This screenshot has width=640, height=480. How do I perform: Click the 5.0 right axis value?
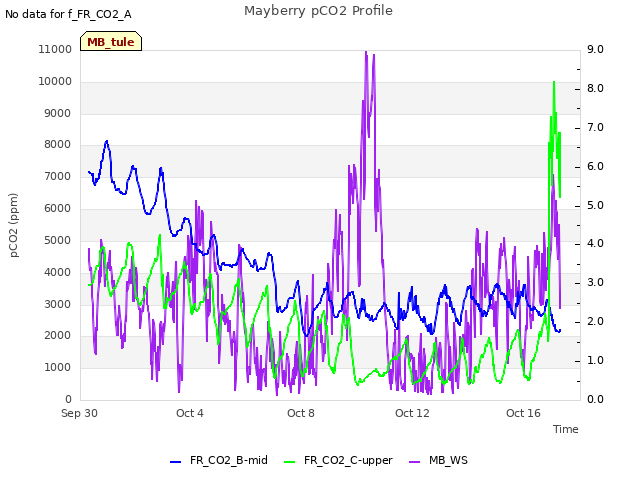596,205
